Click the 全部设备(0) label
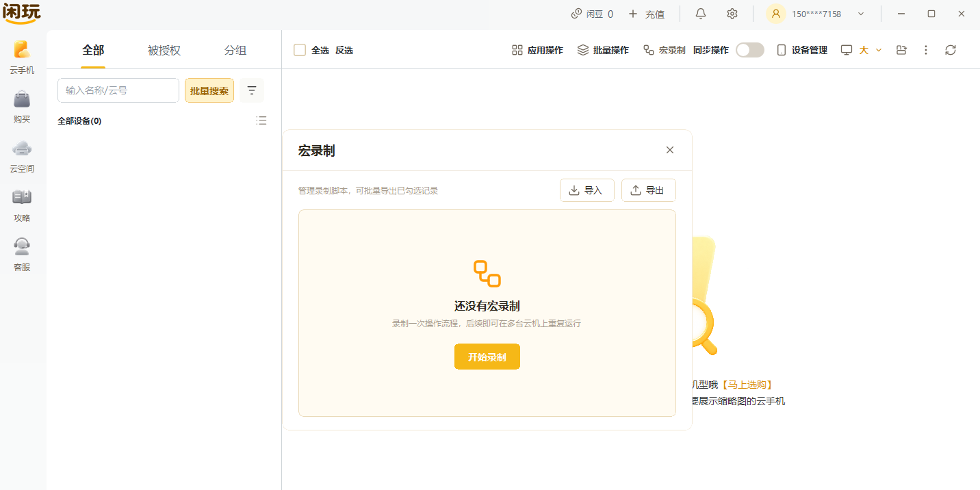980x490 pixels. (79, 120)
